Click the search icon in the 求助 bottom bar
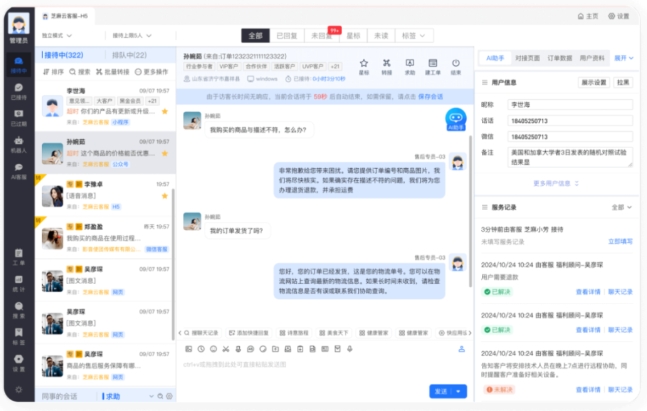Viewport: 647px width, 411px height. (x=160, y=396)
